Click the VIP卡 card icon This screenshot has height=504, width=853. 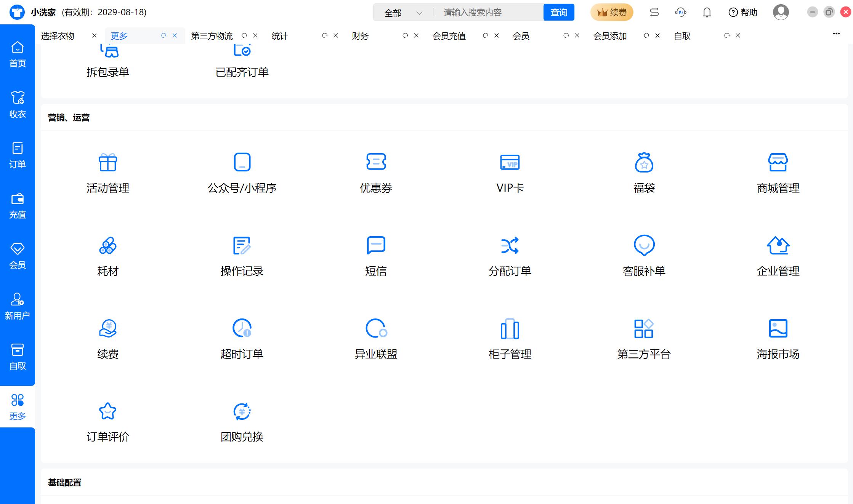tap(510, 163)
